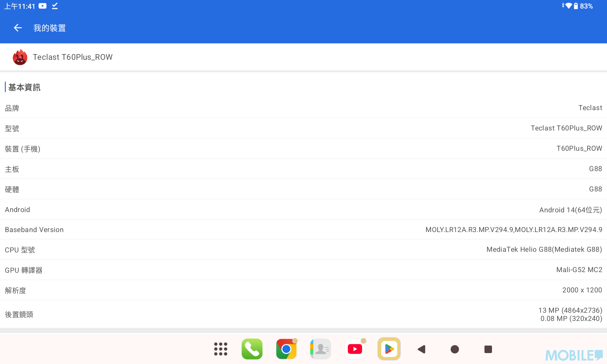Image resolution: width=607 pixels, height=364 pixels.
Task: Launch YouTube from the taskbar
Action: click(355, 349)
